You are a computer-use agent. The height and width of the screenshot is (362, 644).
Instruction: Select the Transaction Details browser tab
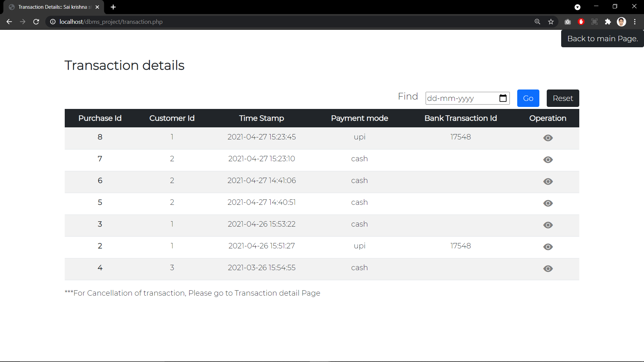click(54, 7)
